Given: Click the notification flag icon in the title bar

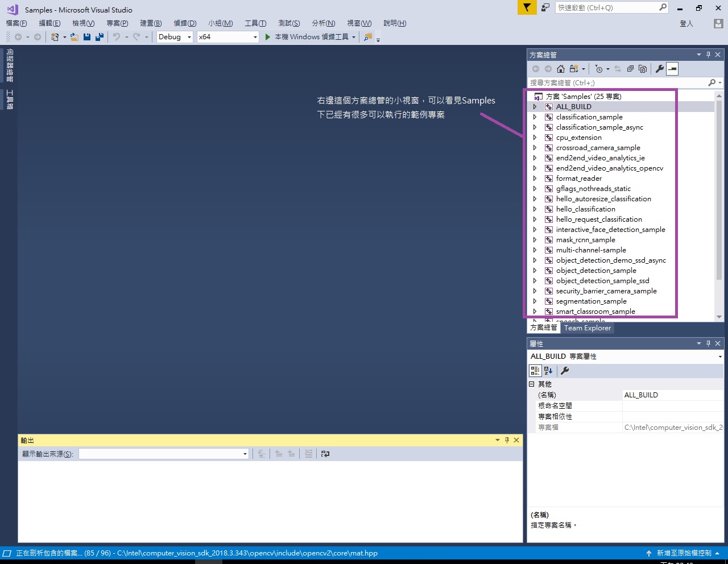Looking at the screenshot, I should click(x=527, y=7).
